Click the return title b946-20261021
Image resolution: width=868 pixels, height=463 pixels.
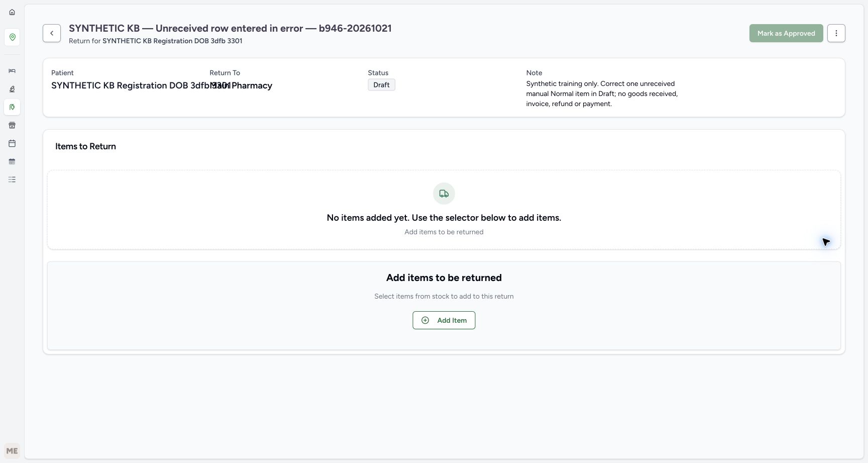[230, 28]
